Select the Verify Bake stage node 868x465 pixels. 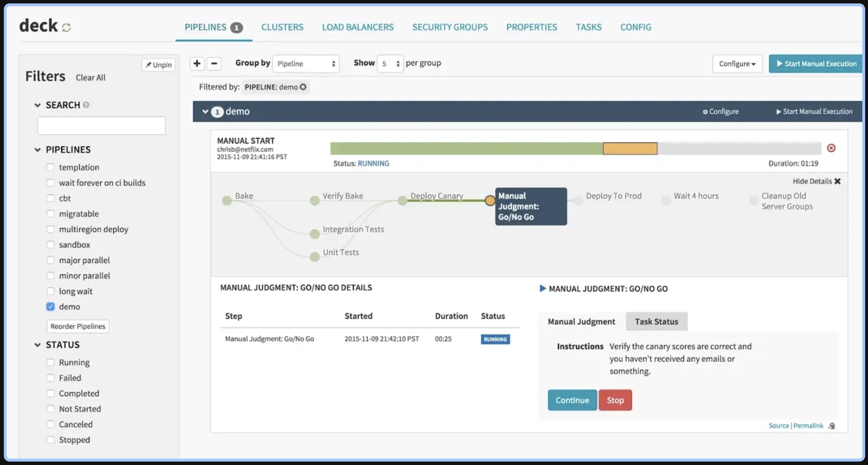(x=314, y=201)
